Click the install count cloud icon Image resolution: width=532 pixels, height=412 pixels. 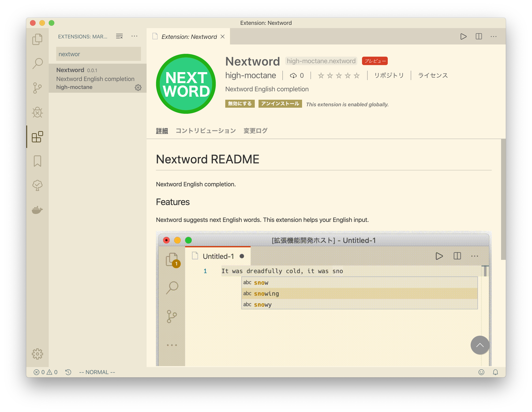tap(293, 75)
